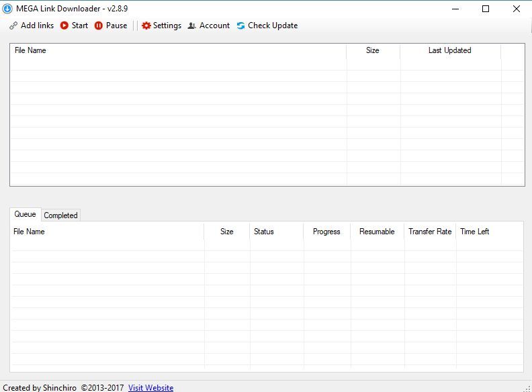Sort top list by Size header
The image size is (532, 392).
[373, 50]
